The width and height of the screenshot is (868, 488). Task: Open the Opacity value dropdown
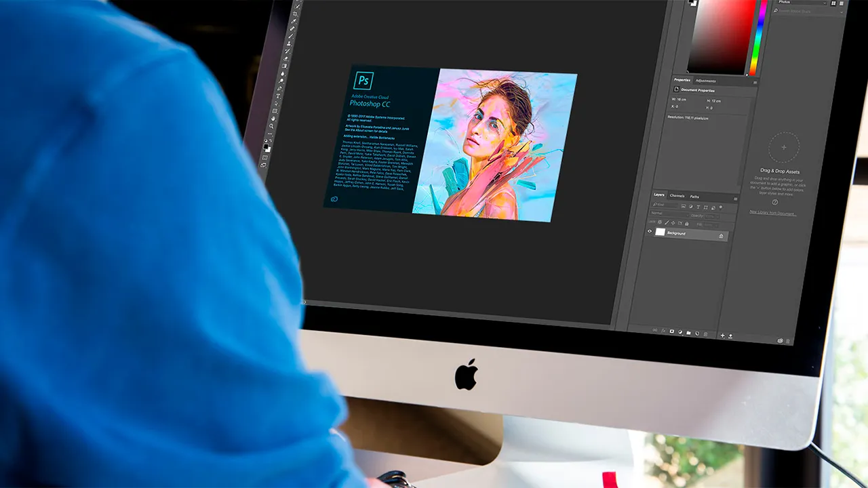tap(712, 217)
